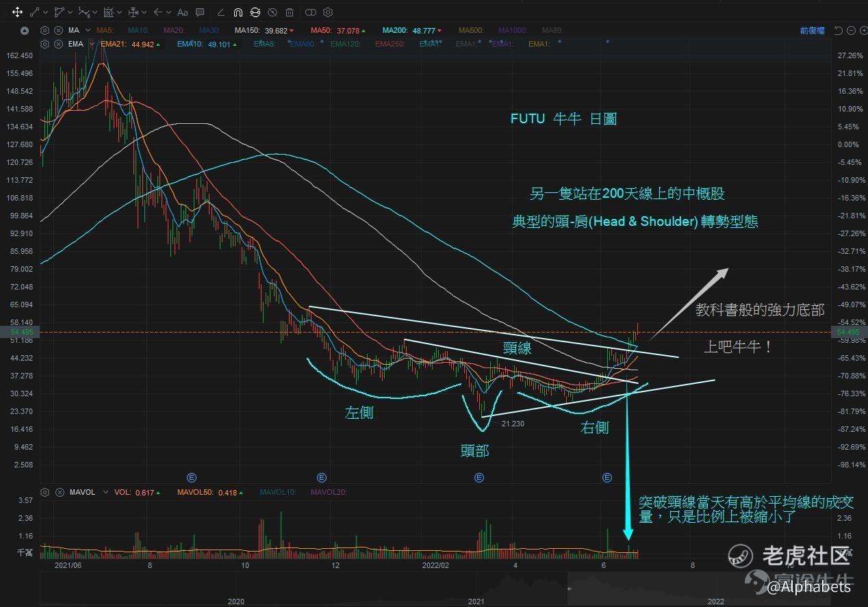The width and height of the screenshot is (868, 607).
Task: Click the EMA250 legend label
Action: pos(391,44)
